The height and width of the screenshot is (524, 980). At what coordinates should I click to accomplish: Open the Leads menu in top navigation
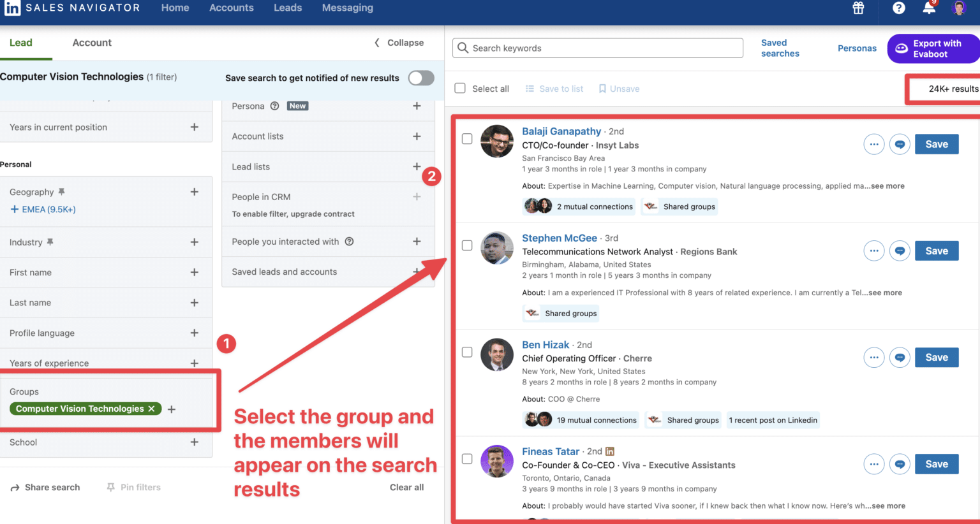click(288, 8)
